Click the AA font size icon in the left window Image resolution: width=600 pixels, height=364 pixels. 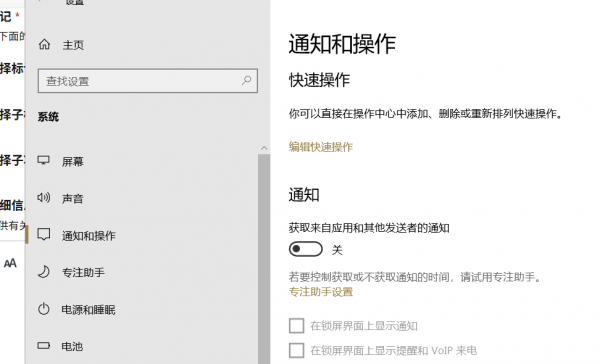(10, 263)
